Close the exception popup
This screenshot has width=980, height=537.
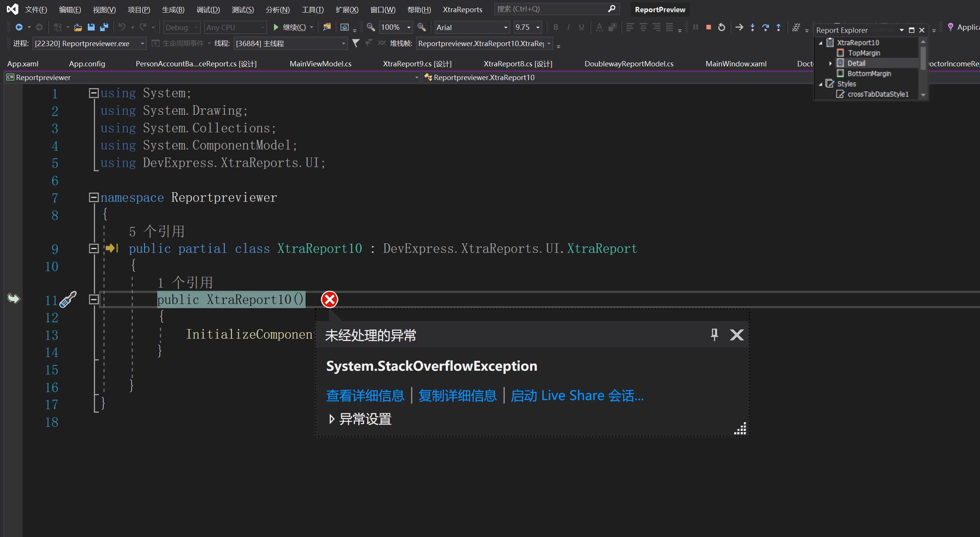pos(737,335)
